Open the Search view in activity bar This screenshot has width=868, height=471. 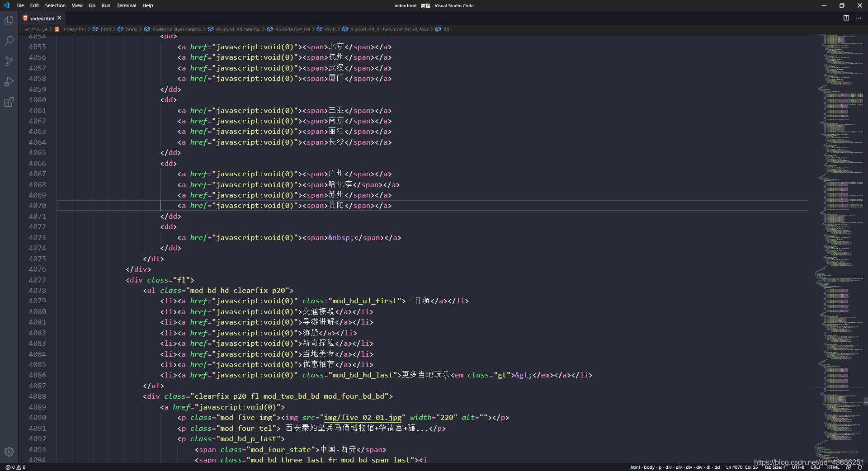(9, 41)
